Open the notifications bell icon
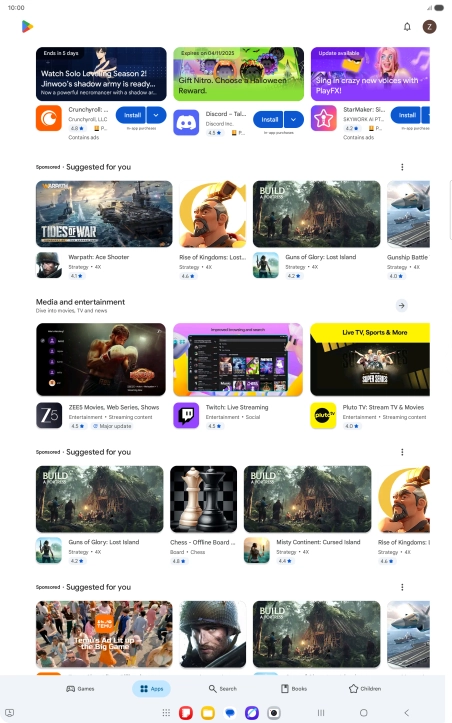The height and width of the screenshot is (723, 452). pyautogui.click(x=407, y=27)
